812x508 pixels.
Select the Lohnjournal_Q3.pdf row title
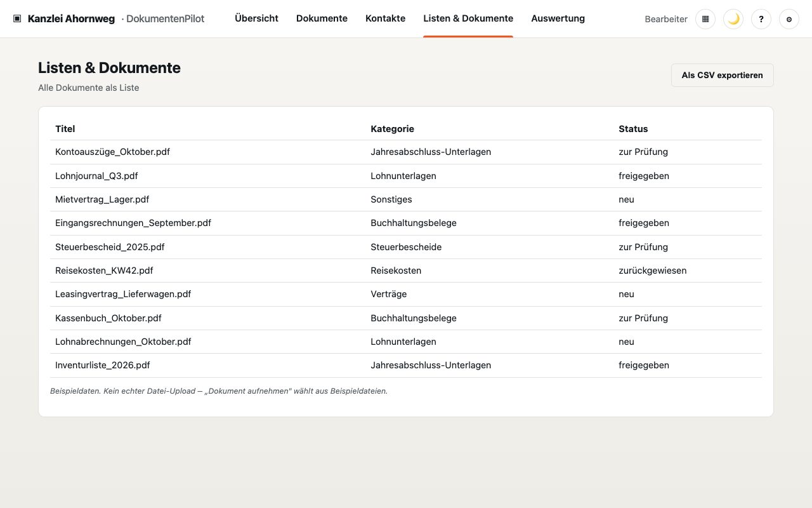[96, 176]
